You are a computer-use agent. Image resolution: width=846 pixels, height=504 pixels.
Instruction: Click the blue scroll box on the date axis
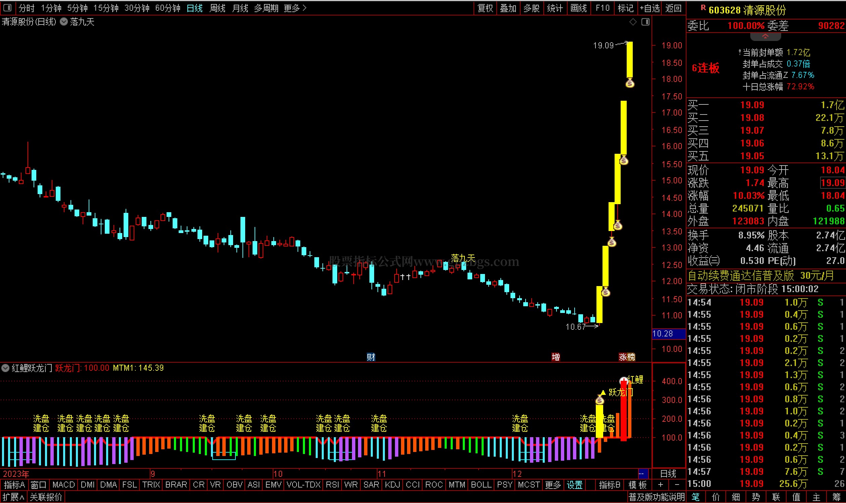point(643,474)
